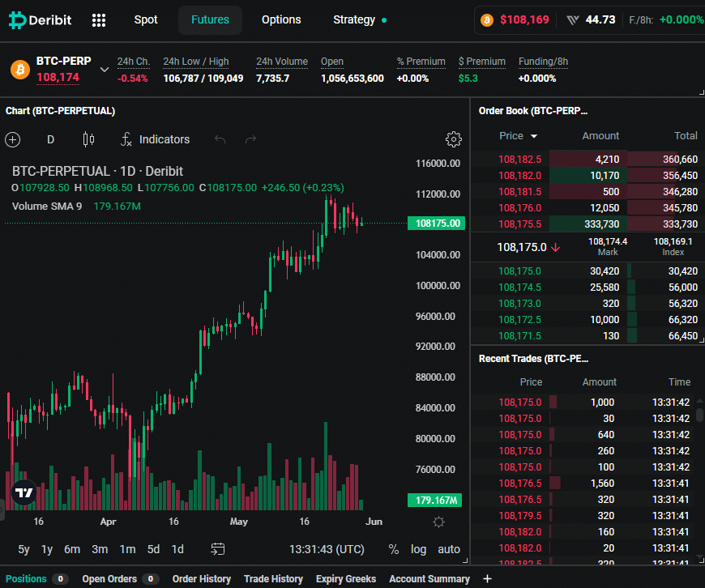Click the BTC-PERP Bitcoin coin icon
705x588 pixels.
point(20,70)
